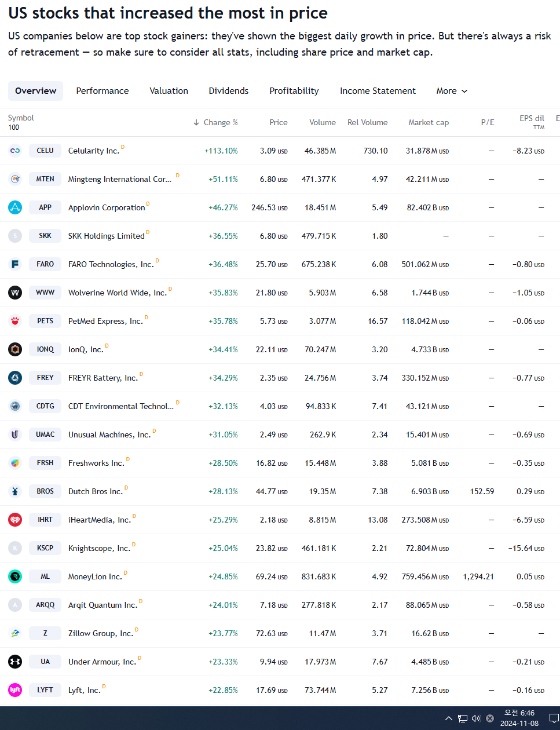Open the UMAC ticker badge
Image resolution: width=560 pixels, height=730 pixels.
tap(45, 435)
